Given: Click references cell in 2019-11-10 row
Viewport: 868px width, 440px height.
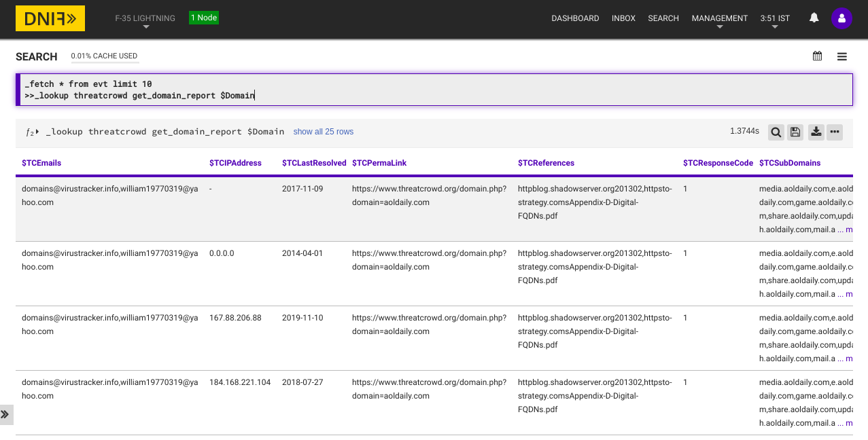Looking at the screenshot, I should tap(595, 331).
